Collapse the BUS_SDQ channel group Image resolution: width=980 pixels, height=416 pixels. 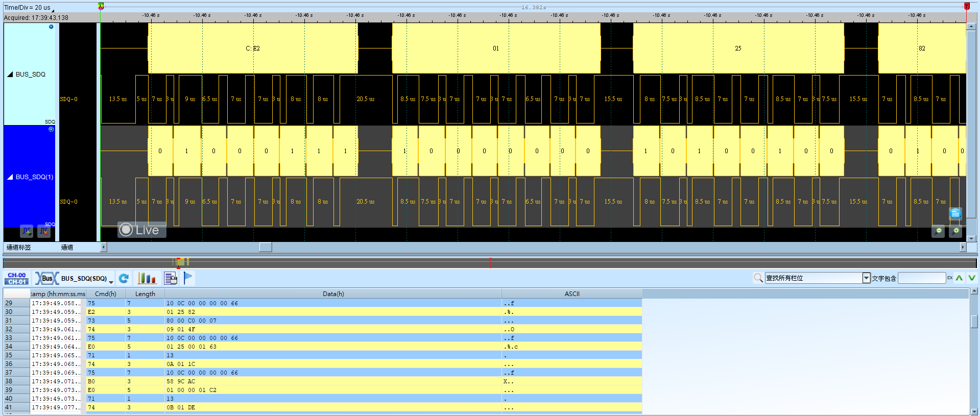click(x=10, y=75)
